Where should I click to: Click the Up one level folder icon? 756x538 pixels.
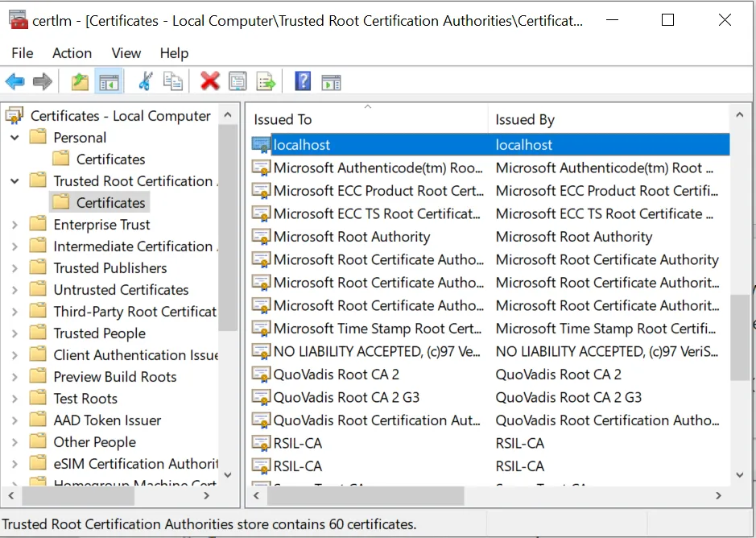click(x=80, y=81)
